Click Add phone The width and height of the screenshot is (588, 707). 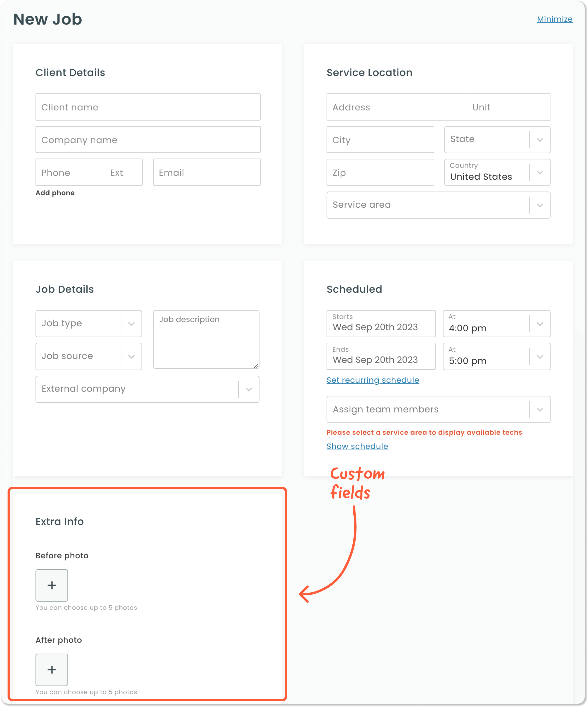[x=55, y=193]
